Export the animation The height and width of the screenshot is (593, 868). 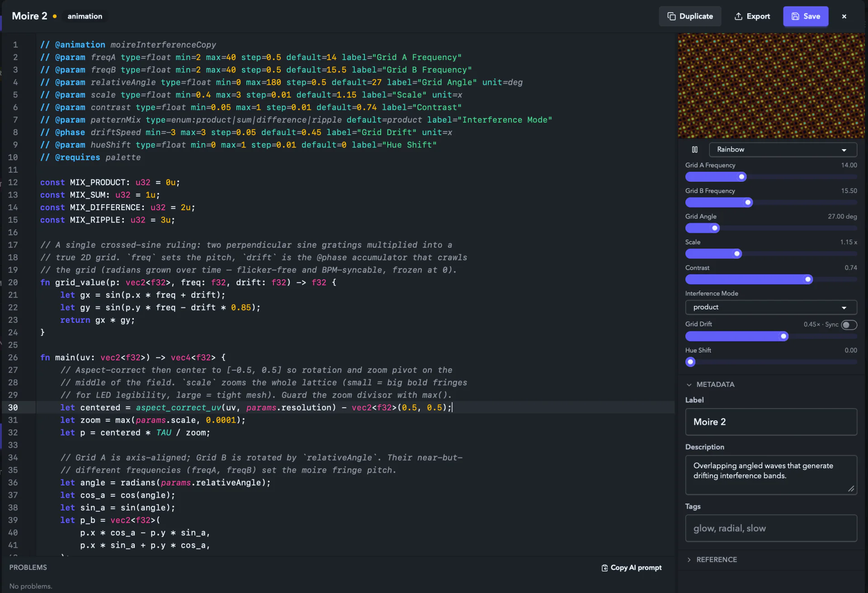(752, 16)
